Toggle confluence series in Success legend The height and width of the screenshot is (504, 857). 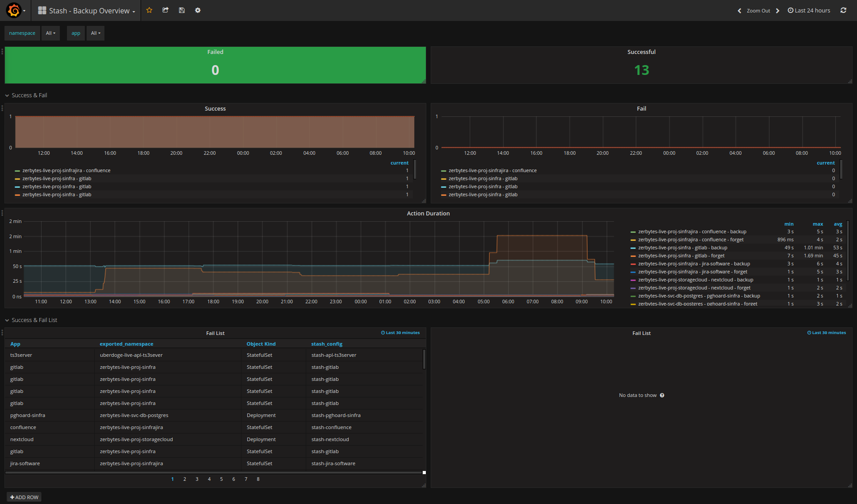(66, 170)
